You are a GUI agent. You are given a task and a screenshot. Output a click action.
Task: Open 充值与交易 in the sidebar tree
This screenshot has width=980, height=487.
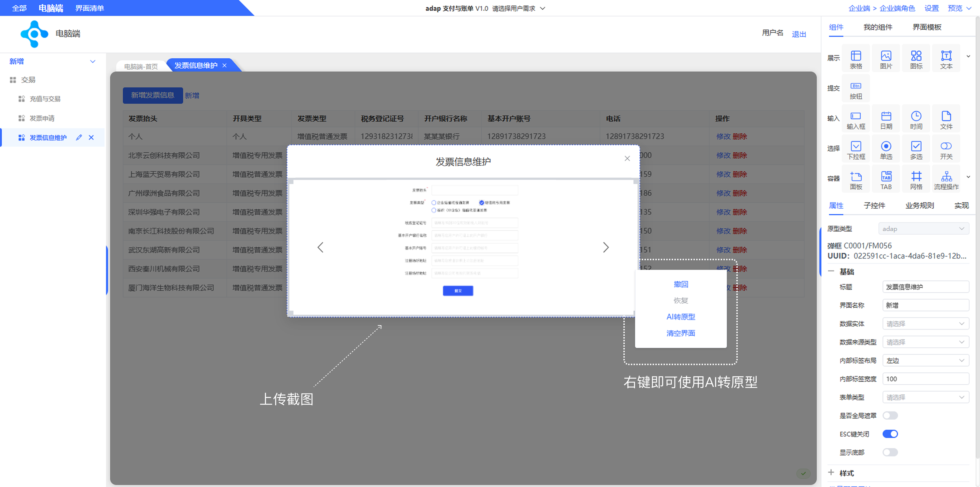click(x=45, y=99)
